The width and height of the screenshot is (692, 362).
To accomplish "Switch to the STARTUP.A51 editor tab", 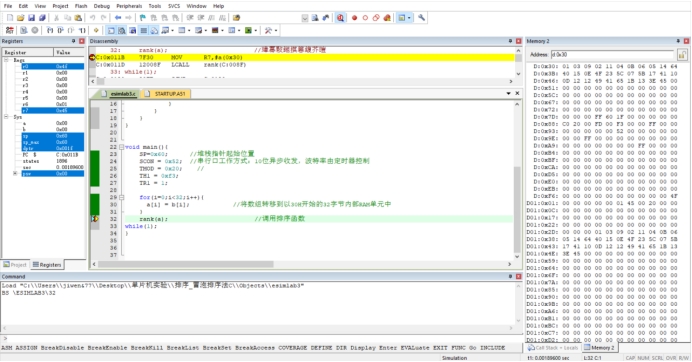I will 166,94.
